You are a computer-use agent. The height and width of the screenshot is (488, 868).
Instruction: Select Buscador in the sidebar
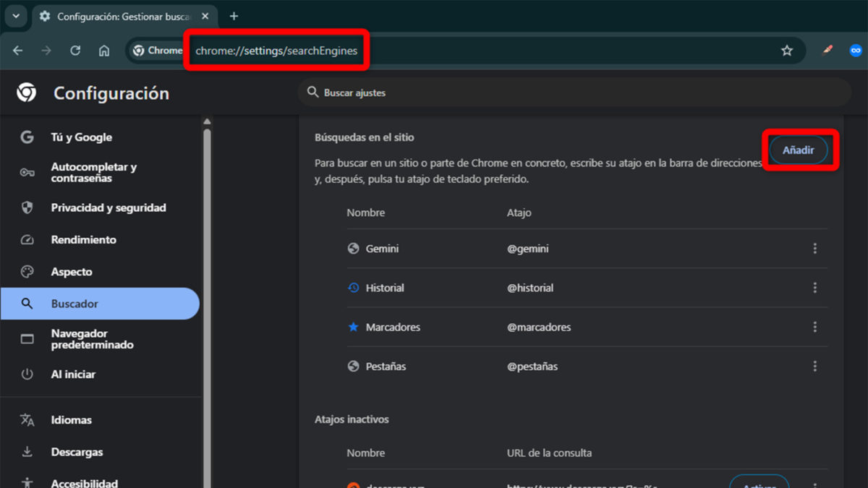(100, 304)
